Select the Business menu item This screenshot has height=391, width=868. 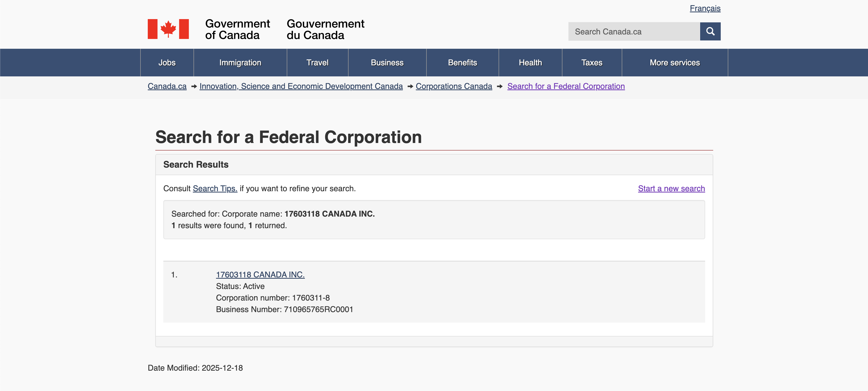[x=387, y=63]
